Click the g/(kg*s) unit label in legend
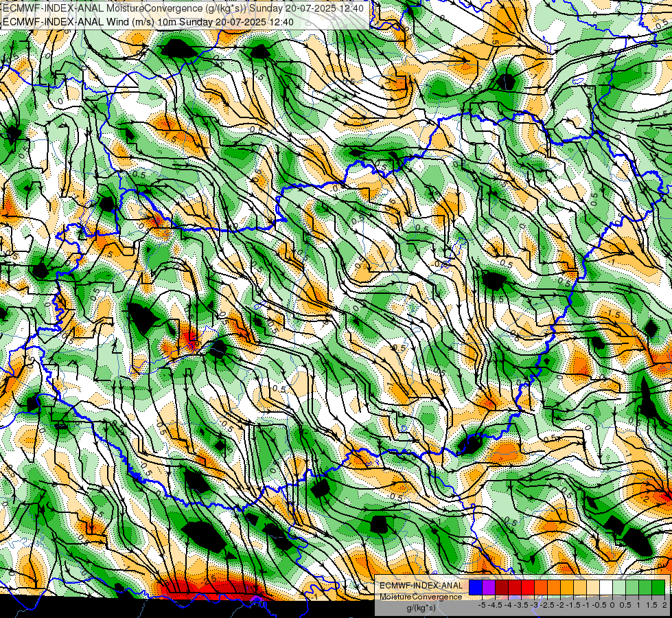This screenshot has width=672, height=618. click(421, 608)
